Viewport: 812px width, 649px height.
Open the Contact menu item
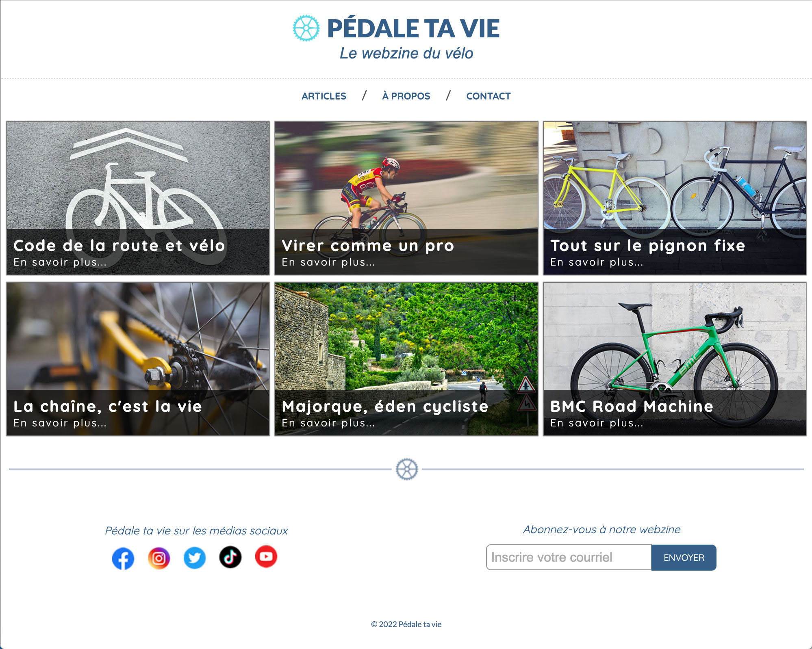(488, 96)
